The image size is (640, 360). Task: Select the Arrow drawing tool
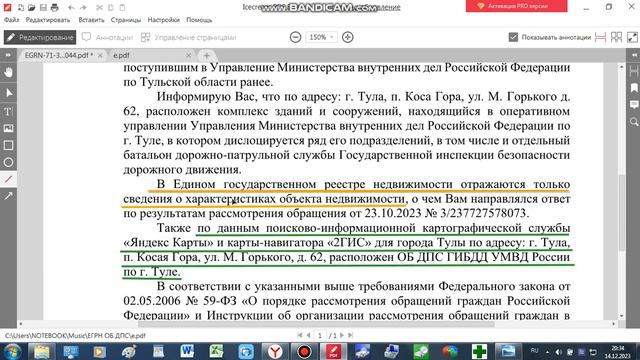pyautogui.click(x=8, y=196)
